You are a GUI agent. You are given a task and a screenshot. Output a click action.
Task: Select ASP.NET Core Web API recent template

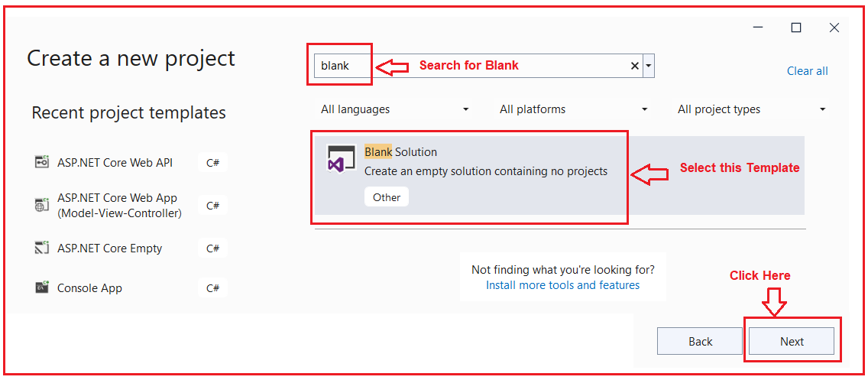(115, 162)
